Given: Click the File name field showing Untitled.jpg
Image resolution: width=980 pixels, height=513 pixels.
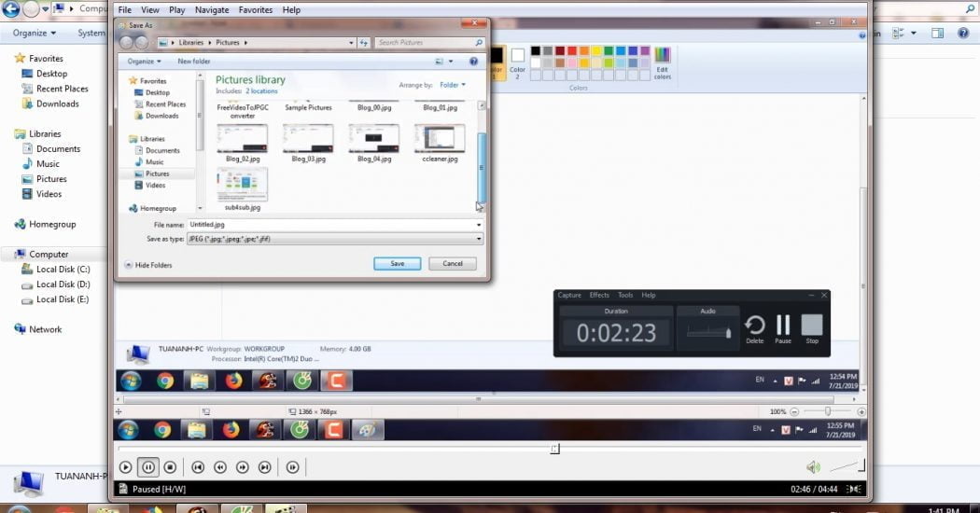Looking at the screenshot, I should [335, 224].
